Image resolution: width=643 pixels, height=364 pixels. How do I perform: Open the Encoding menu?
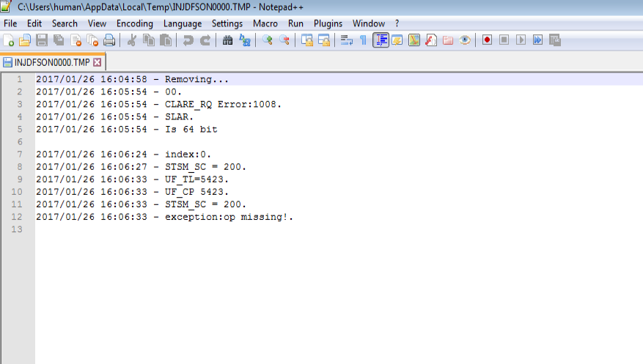[135, 23]
